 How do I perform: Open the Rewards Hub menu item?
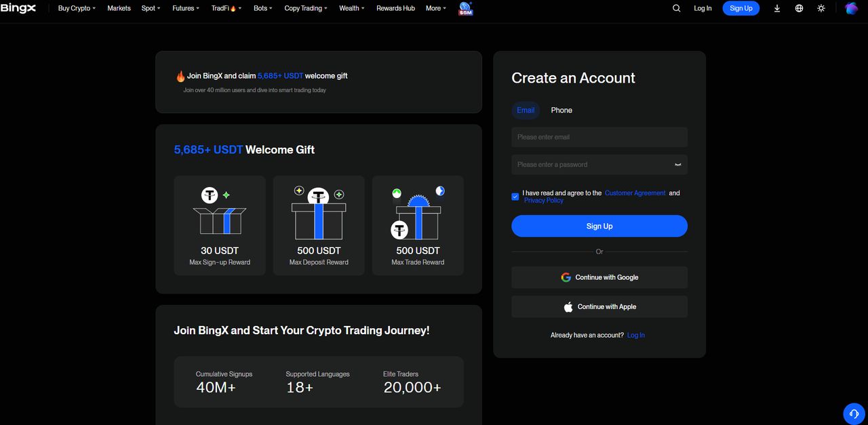point(395,8)
